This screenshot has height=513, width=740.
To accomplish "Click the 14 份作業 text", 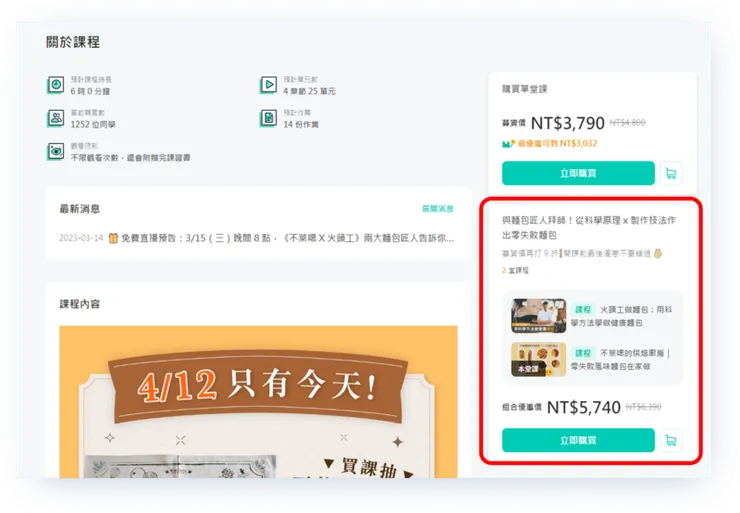I will pyautogui.click(x=301, y=125).
